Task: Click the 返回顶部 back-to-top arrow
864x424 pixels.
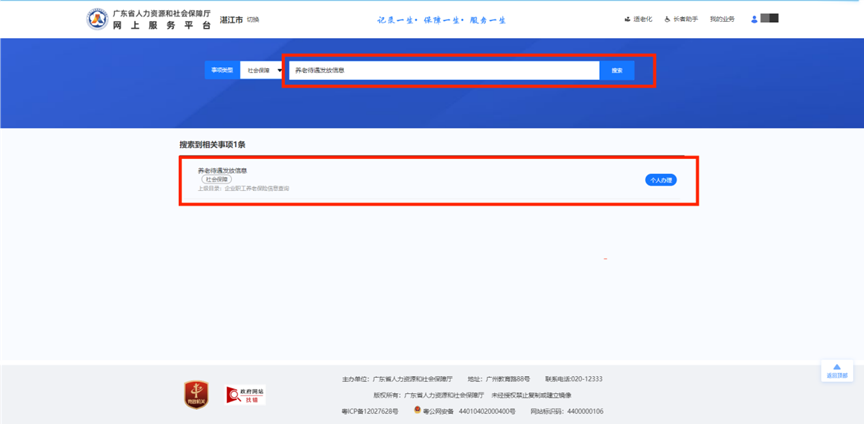Action: [836, 369]
